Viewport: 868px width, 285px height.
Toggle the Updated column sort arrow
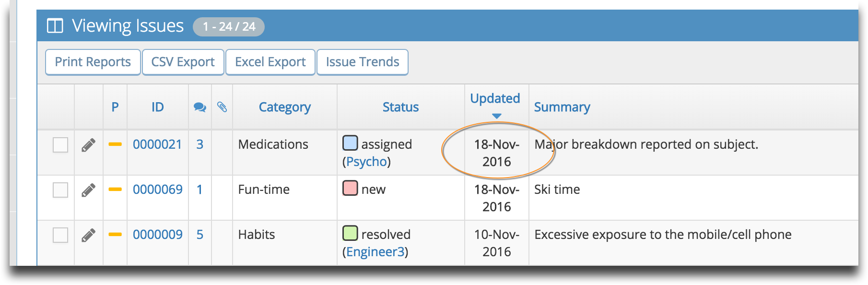click(497, 116)
